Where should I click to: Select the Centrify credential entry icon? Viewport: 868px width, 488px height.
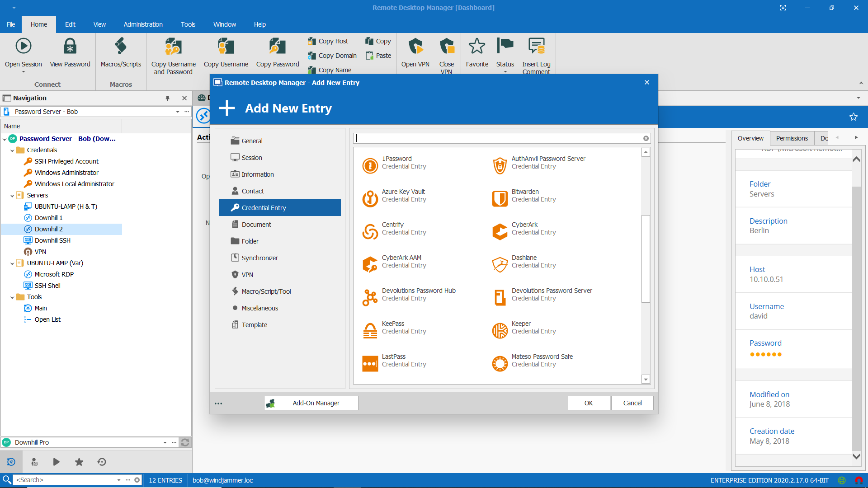point(370,232)
